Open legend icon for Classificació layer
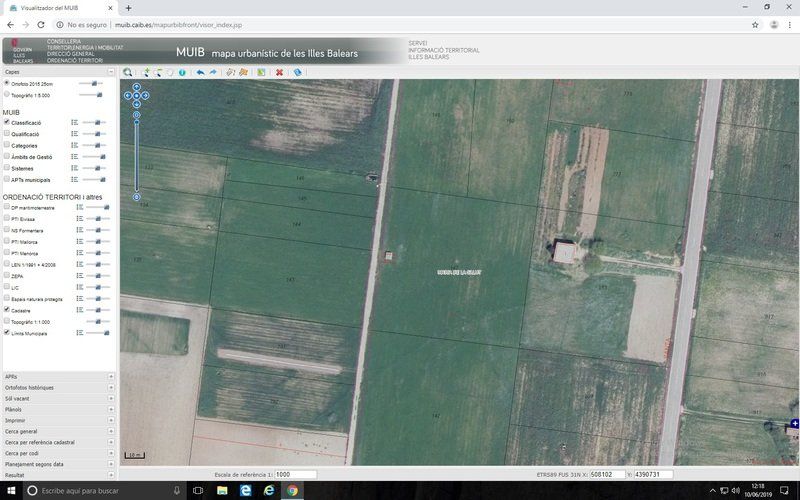The image size is (800, 500). (75, 122)
